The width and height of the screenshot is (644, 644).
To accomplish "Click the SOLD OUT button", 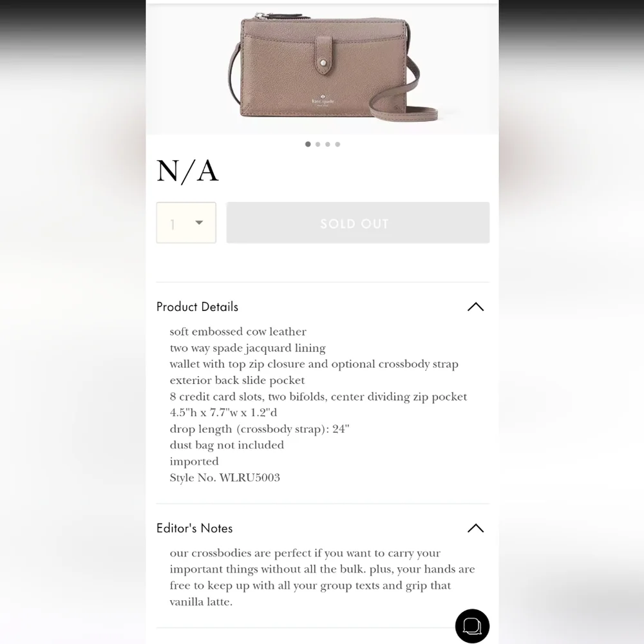I will (357, 223).
